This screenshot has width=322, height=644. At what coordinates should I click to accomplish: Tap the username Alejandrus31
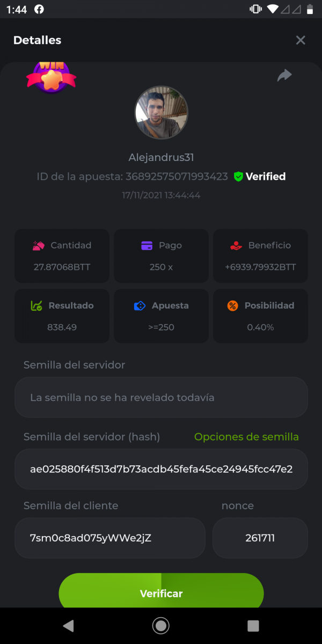coord(161,158)
